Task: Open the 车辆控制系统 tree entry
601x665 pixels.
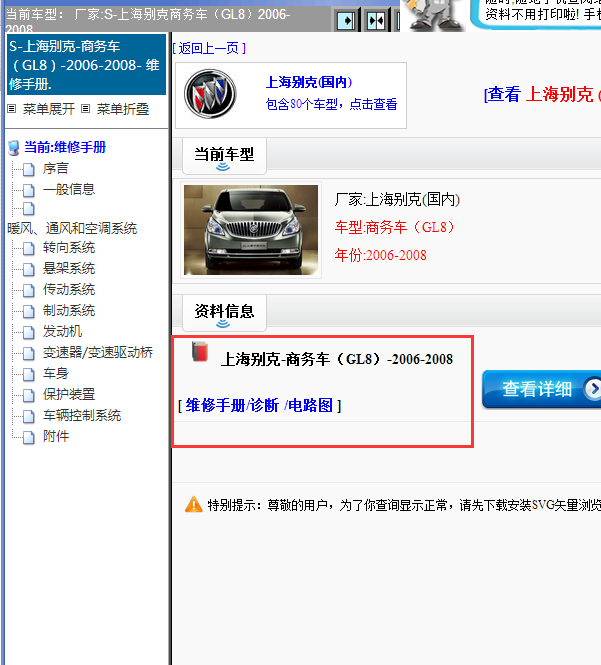Action: click(82, 416)
